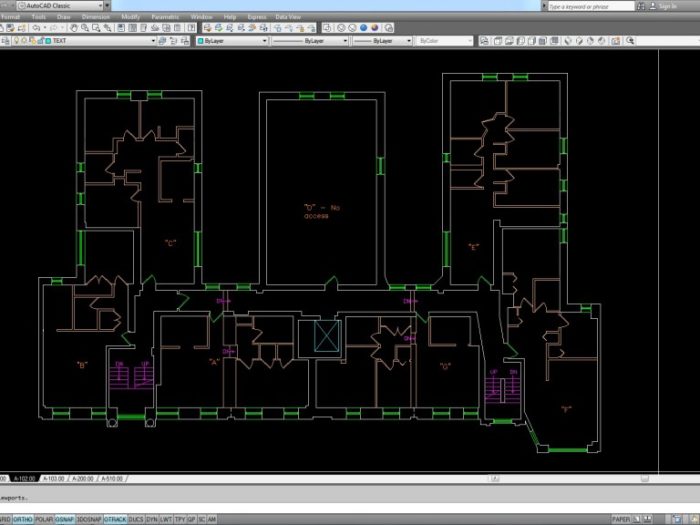The width and height of the screenshot is (700, 525).
Task: Toggle TPY transparency in status bar
Action: (180, 519)
